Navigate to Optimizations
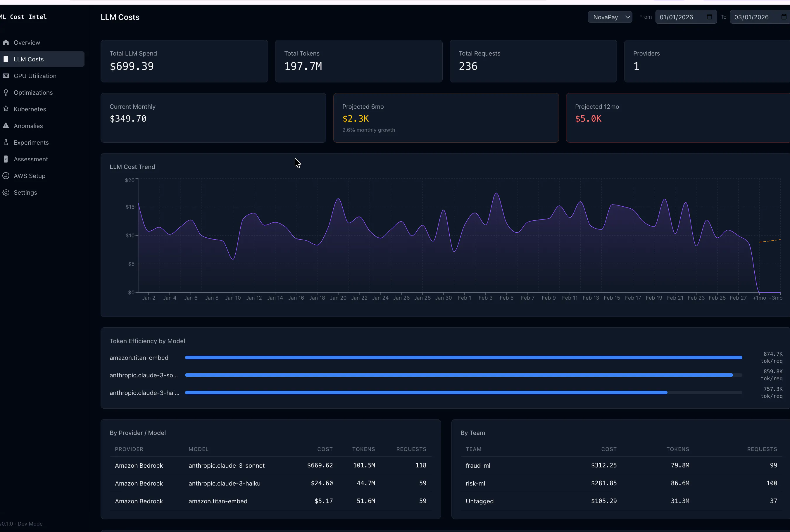Image resolution: width=790 pixels, height=532 pixels. 33,92
